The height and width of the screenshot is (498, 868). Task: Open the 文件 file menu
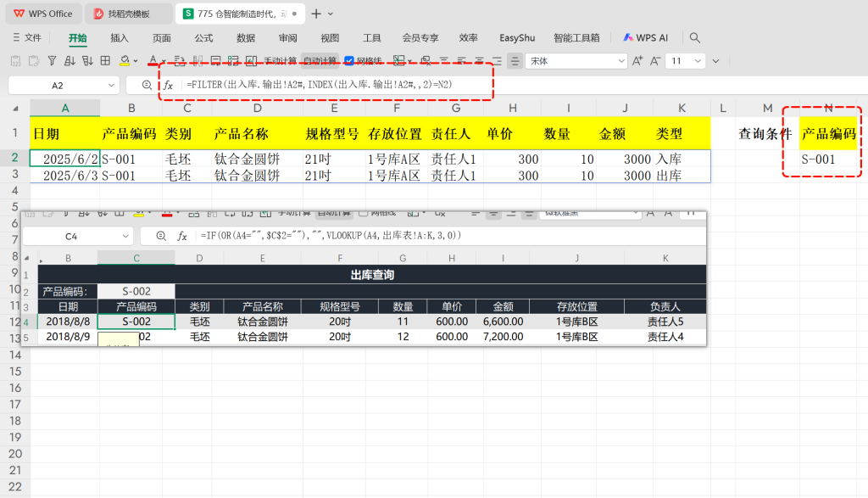click(x=27, y=37)
